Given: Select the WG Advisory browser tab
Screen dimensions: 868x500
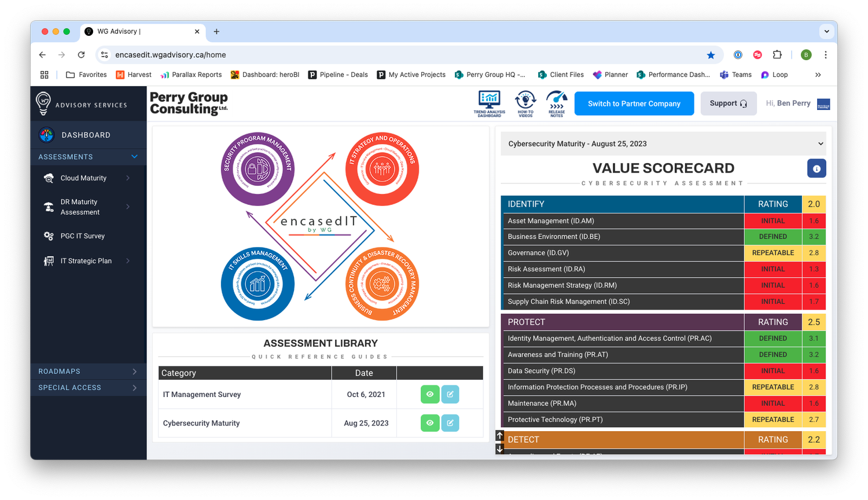Looking at the screenshot, I should pyautogui.click(x=143, y=32).
